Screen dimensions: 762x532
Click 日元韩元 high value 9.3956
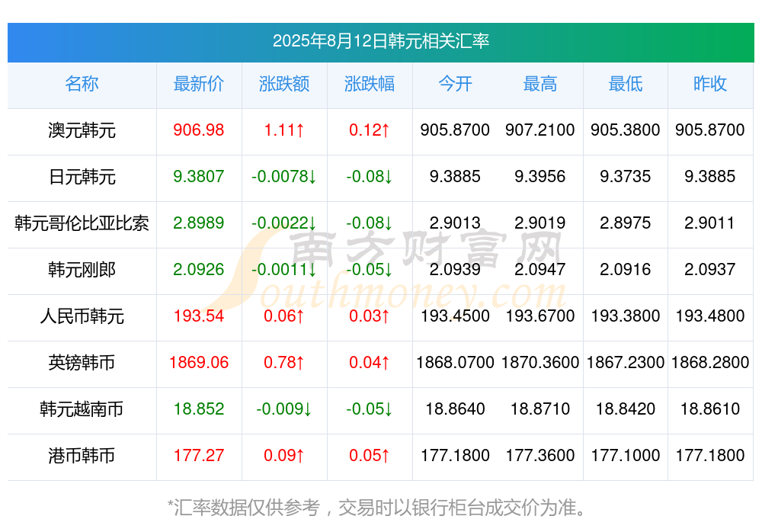540,177
